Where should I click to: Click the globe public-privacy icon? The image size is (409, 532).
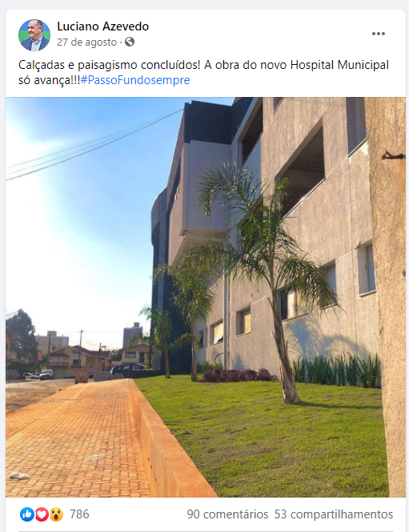(130, 42)
